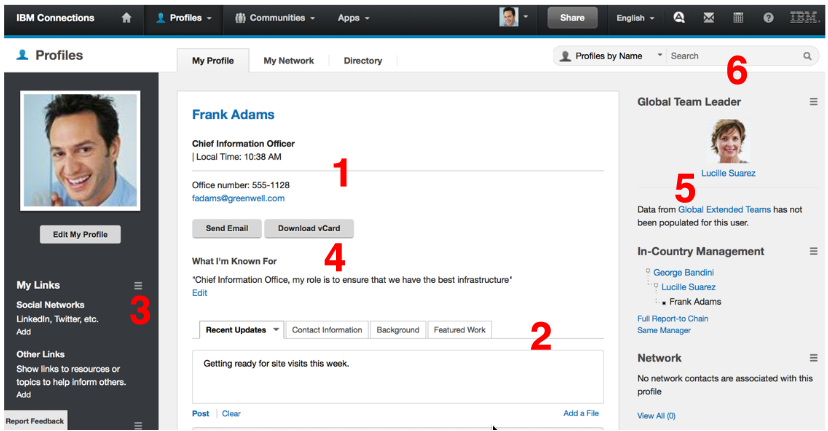The height and width of the screenshot is (431, 828).
Task: Open the Contact Information tab
Action: click(327, 330)
